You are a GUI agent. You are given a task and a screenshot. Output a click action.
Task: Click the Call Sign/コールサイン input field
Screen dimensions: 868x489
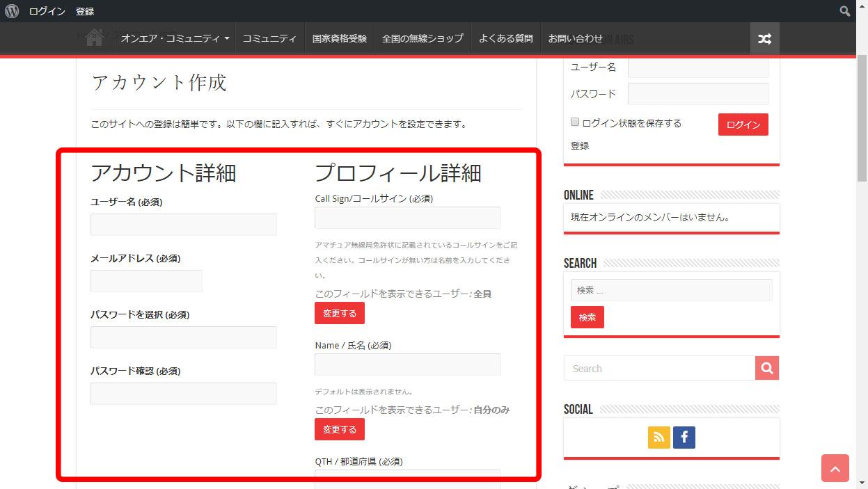[407, 218]
